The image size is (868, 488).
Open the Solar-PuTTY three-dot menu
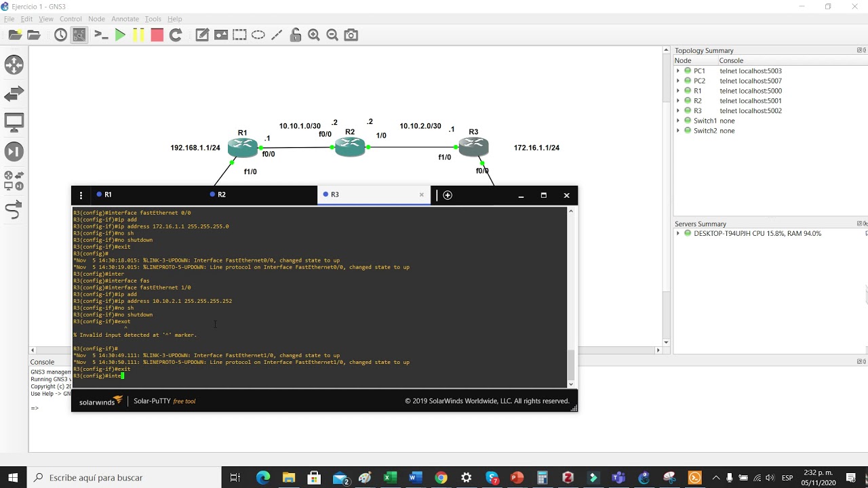[81, 195]
